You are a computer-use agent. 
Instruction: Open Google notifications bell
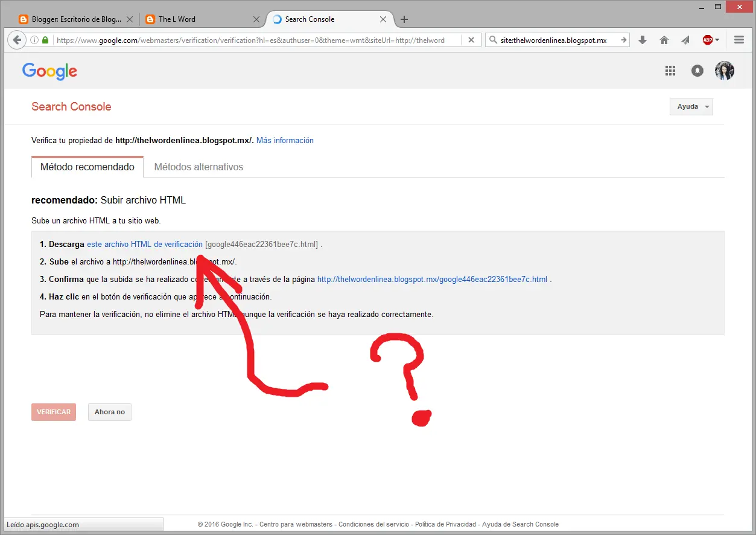click(697, 71)
